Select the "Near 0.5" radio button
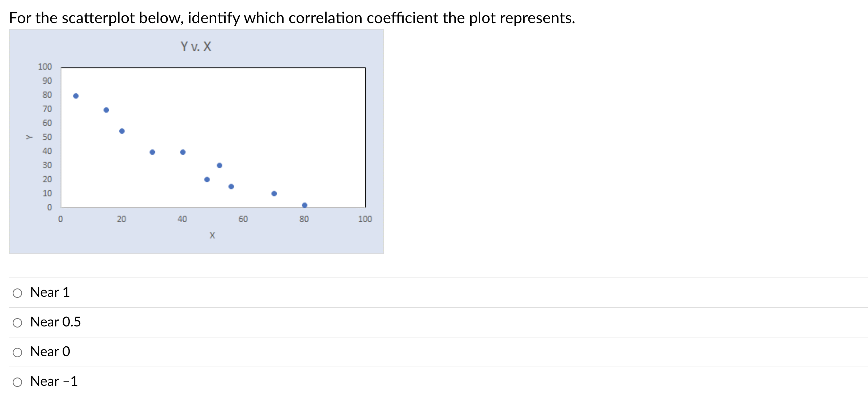The image size is (868, 401). tap(17, 322)
